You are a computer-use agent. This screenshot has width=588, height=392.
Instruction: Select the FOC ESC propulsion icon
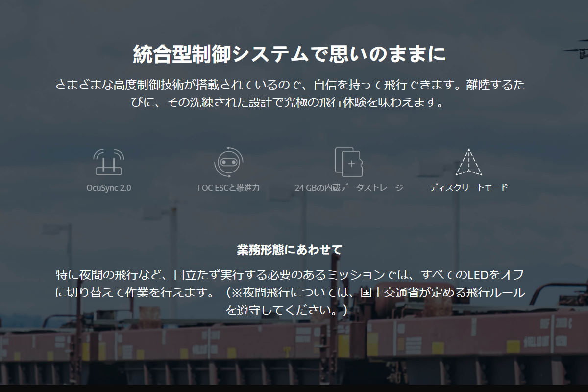pyautogui.click(x=229, y=162)
